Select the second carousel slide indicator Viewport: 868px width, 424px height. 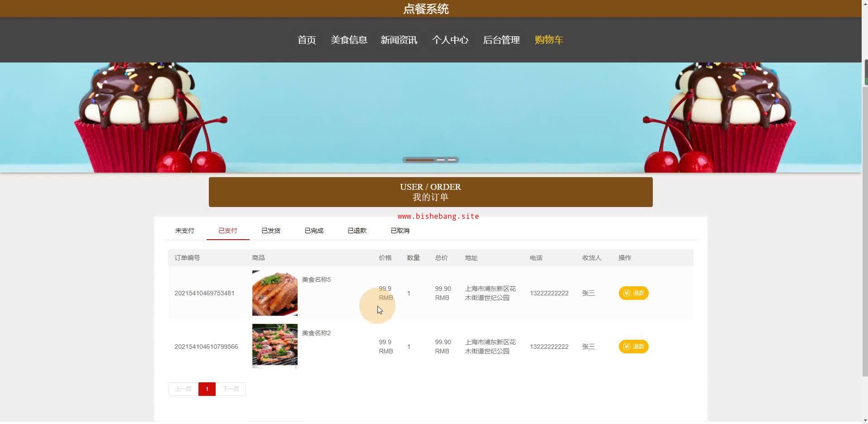coord(441,160)
